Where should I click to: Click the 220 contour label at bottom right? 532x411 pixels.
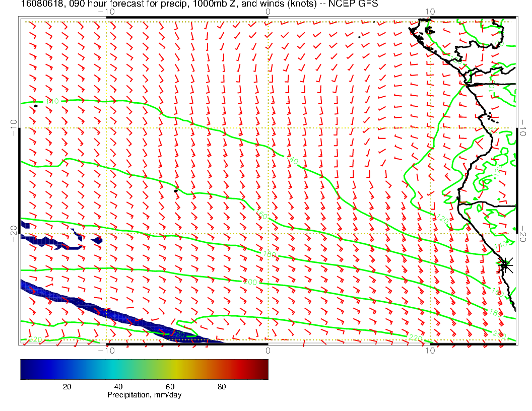(415, 337)
